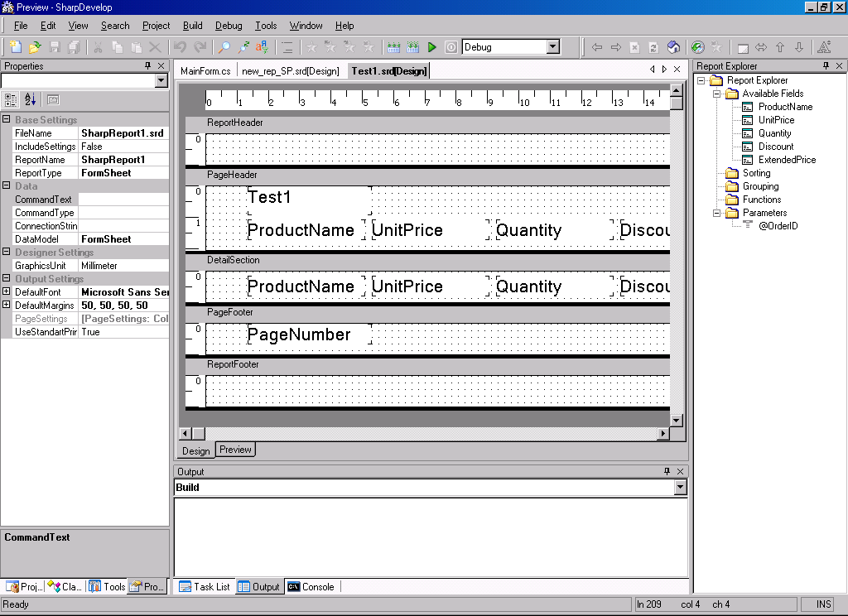The image size is (848, 616).
Task: Toggle auto-hide pin on Output panel
Action: tap(667, 471)
